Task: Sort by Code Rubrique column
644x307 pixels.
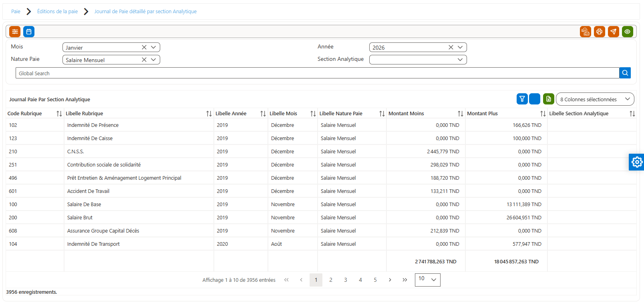Action: click(x=59, y=114)
